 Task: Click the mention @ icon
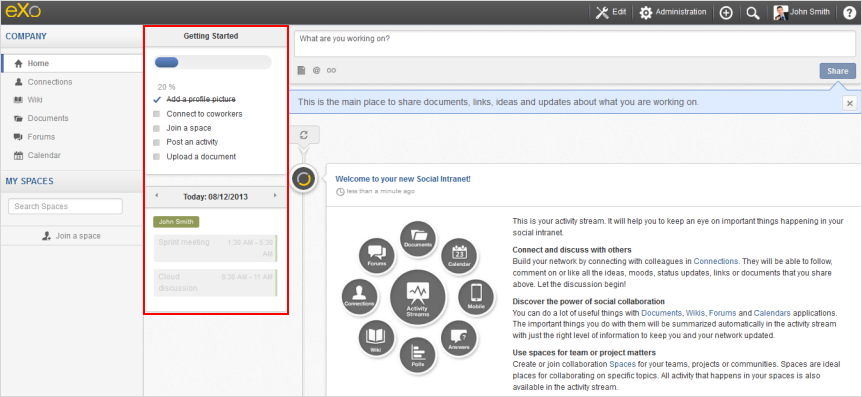pos(316,70)
